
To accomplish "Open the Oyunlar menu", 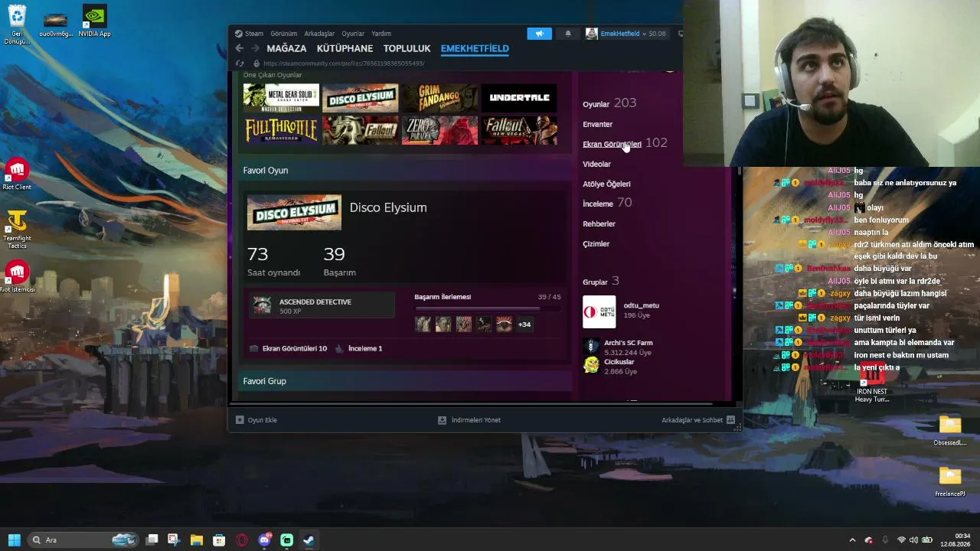I will point(353,34).
